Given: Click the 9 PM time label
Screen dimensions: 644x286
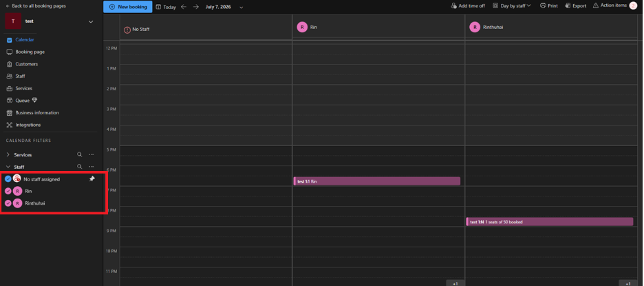Looking at the screenshot, I should click(111, 231).
